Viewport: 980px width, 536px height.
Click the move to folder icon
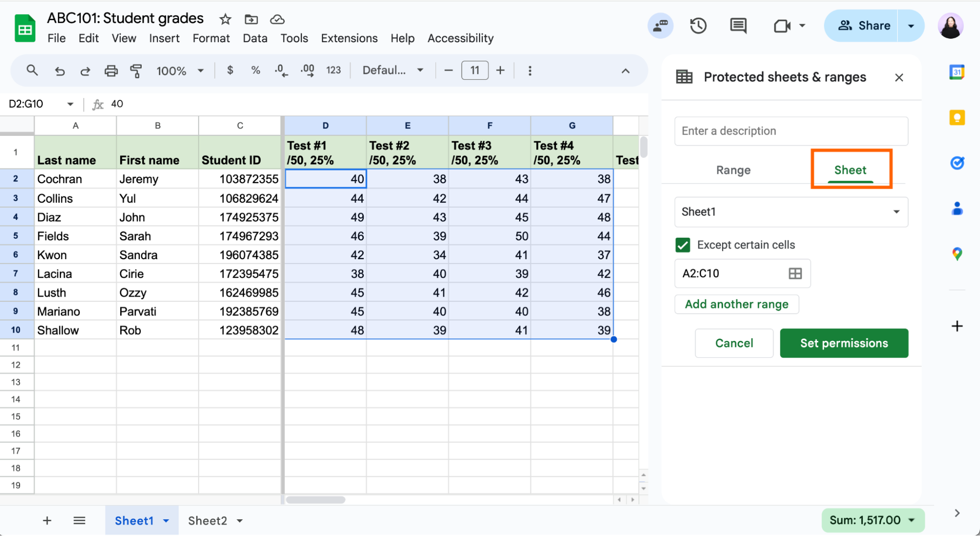251,19
